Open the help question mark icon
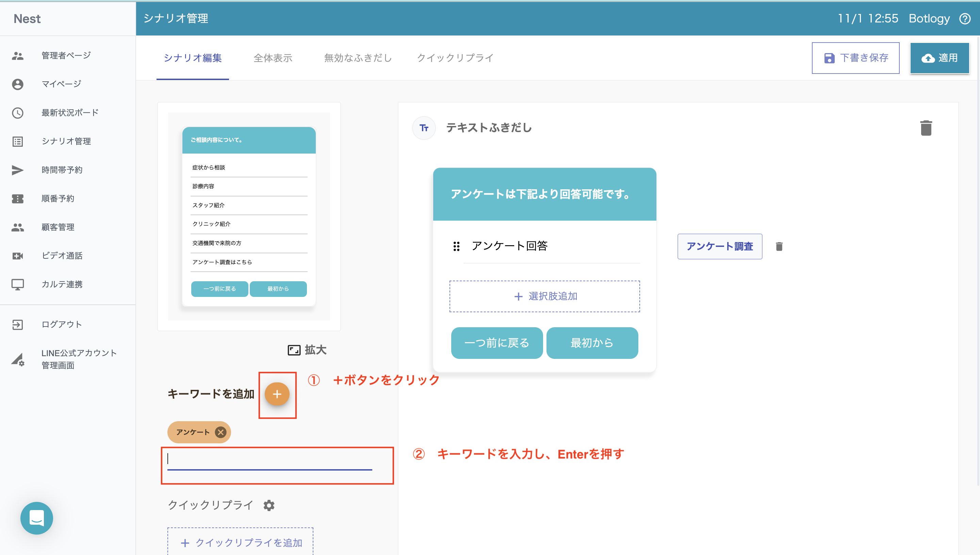The image size is (980, 555). pyautogui.click(x=965, y=19)
